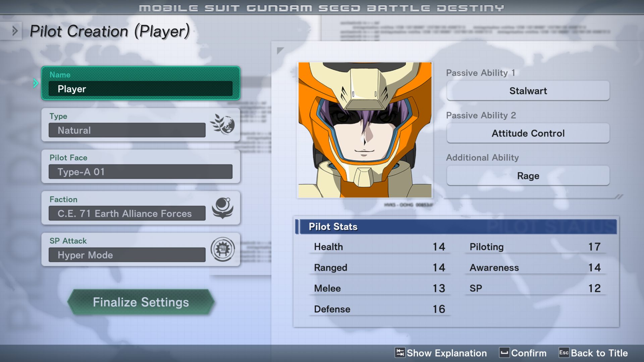Click the Confirm spacebar key icon
Viewport: 644px width, 362px height.
pos(504,353)
